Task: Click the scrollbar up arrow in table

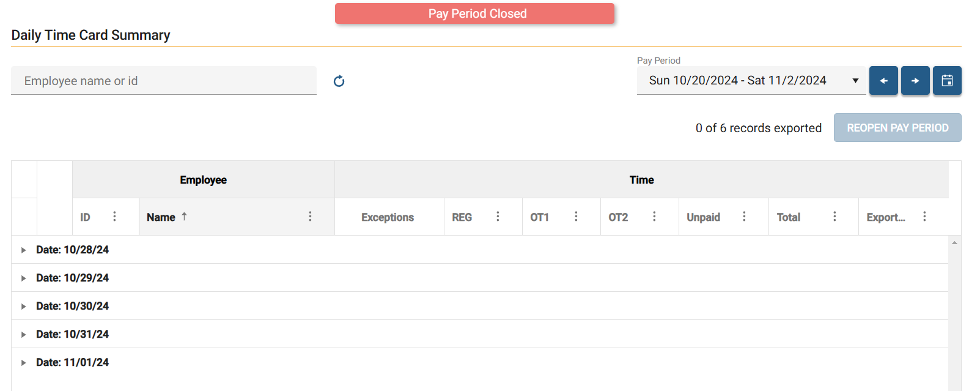Action: (x=954, y=243)
